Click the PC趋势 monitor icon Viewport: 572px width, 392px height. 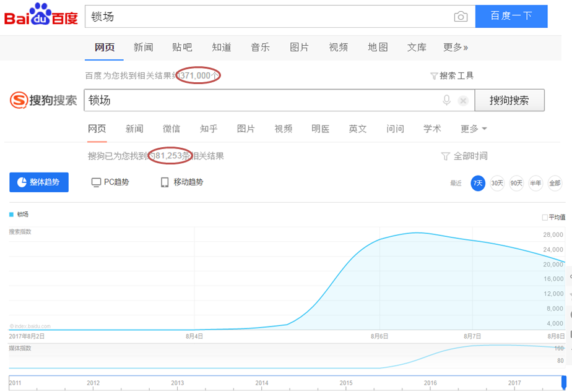96,182
